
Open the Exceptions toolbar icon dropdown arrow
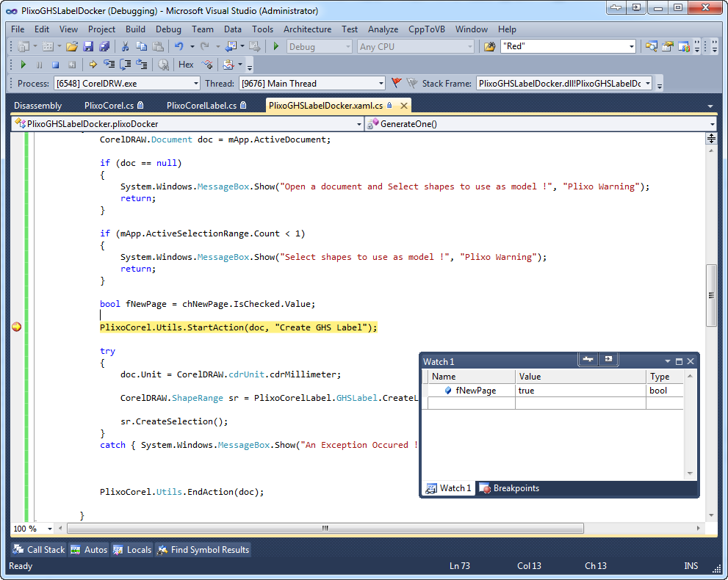[240, 65]
